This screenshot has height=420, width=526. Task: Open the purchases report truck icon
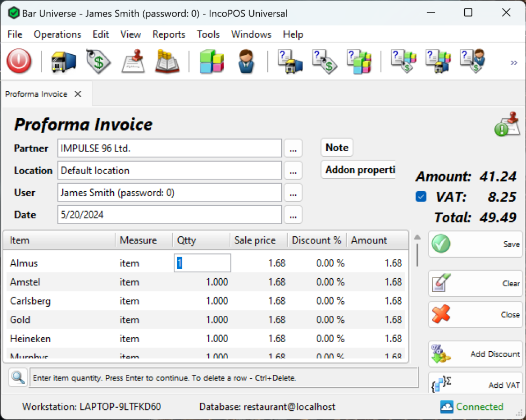coord(290,61)
